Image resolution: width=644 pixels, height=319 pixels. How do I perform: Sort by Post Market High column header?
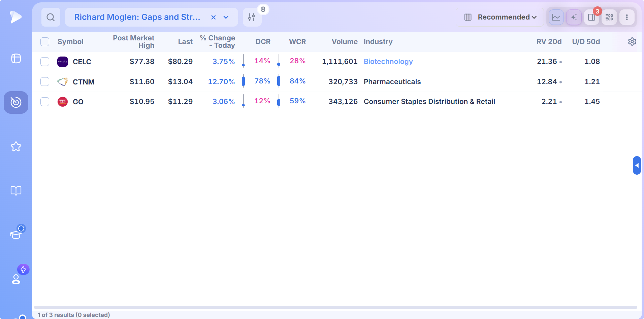click(x=133, y=42)
